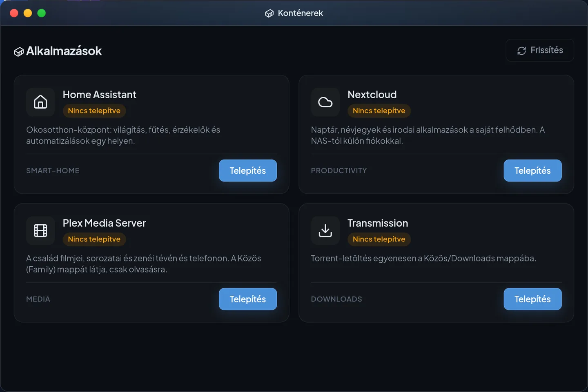The image size is (588, 392).
Task: Click the Alkalmazások heading
Action: (64, 51)
